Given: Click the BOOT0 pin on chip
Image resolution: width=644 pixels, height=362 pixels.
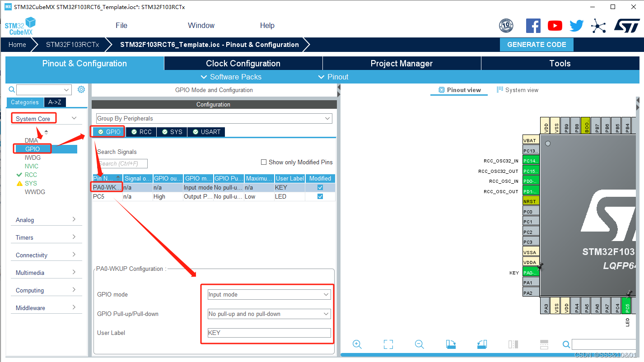Looking at the screenshot, I should (586, 125).
